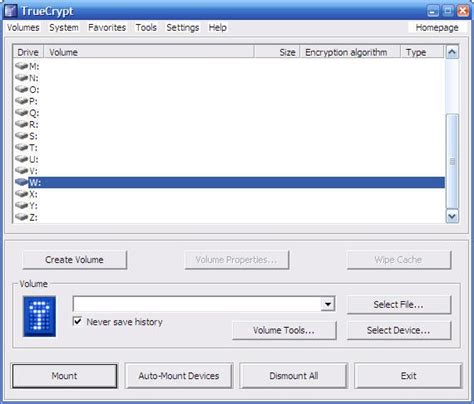Click the volume path input field
Image resolution: width=474 pixels, height=404 pixels.
click(x=197, y=304)
